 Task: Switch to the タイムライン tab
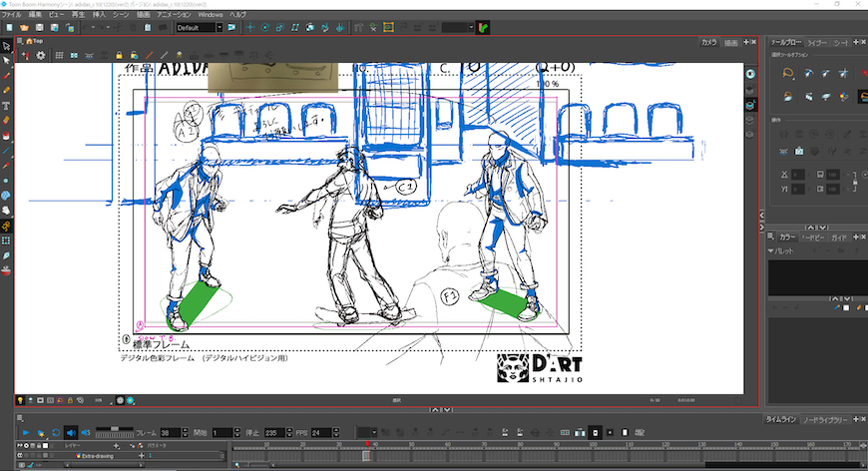780,419
